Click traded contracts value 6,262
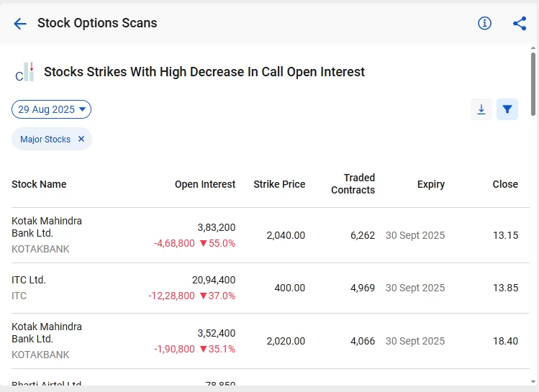 tap(362, 235)
